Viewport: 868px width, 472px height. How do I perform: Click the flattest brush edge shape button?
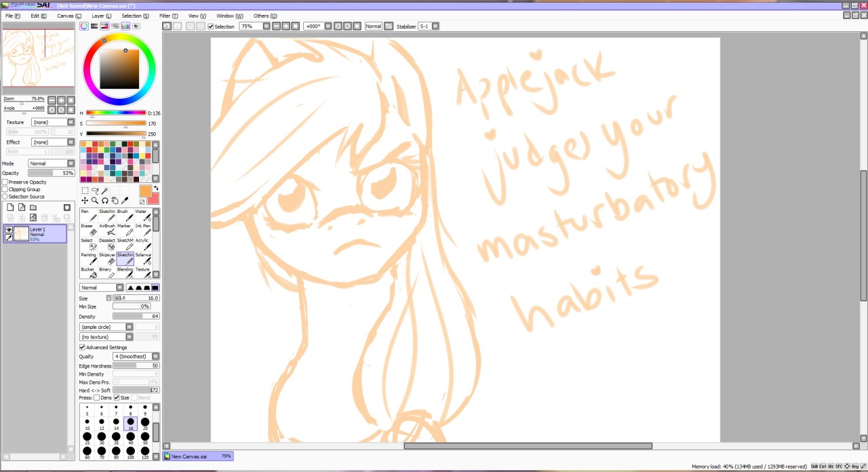tap(155, 288)
